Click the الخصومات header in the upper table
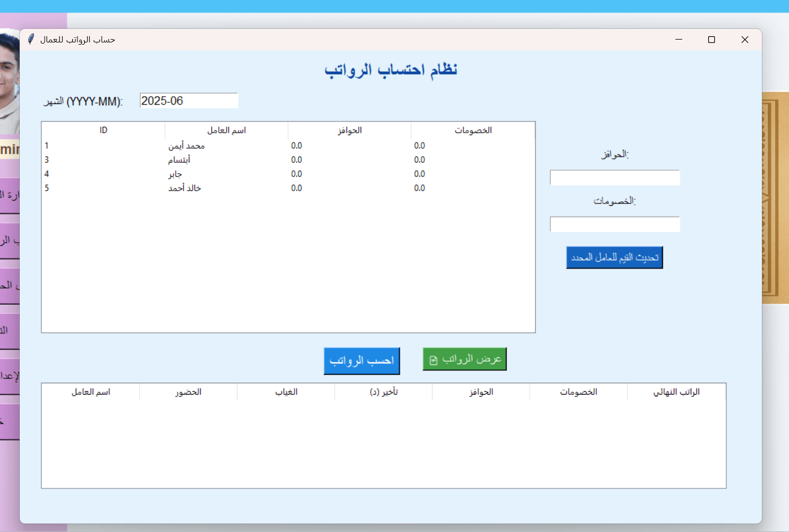This screenshot has height=532, width=789. pyautogui.click(x=473, y=130)
